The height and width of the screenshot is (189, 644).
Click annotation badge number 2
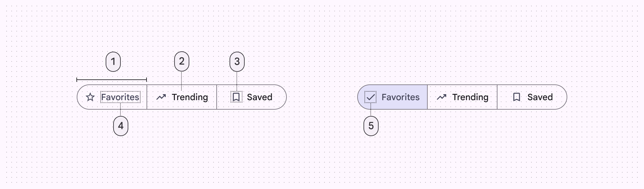point(182,61)
